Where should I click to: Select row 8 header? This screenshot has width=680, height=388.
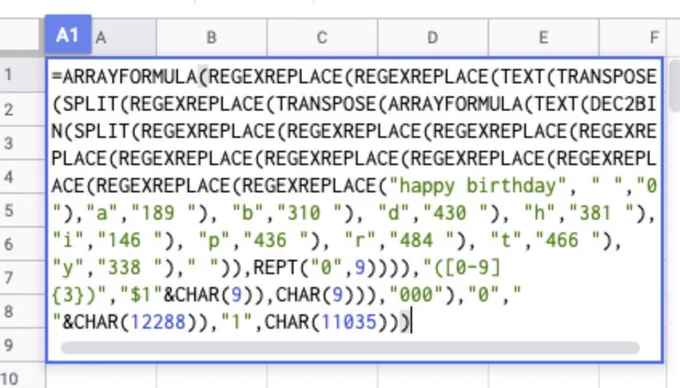click(22, 312)
